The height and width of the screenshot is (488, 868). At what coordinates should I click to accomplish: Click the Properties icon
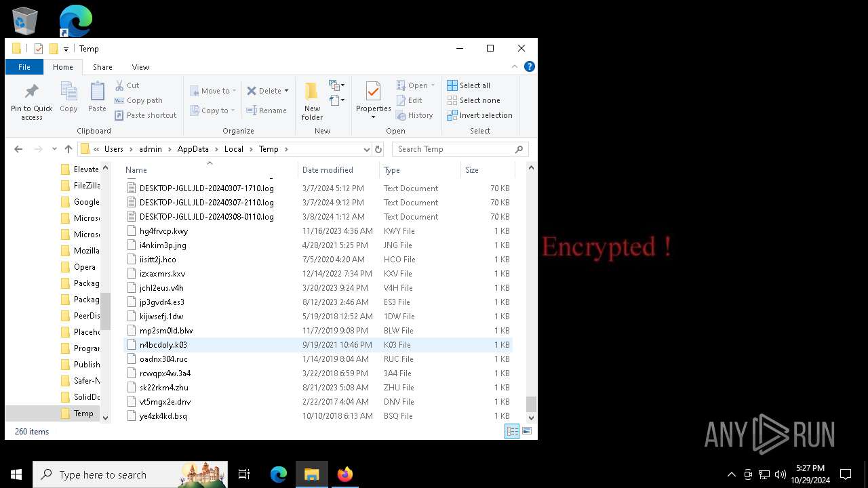click(x=373, y=94)
